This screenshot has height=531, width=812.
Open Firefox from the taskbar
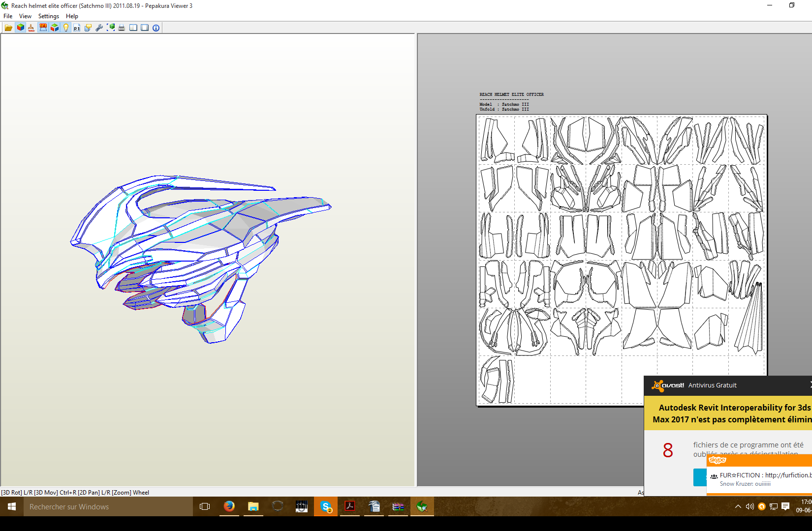pyautogui.click(x=229, y=506)
